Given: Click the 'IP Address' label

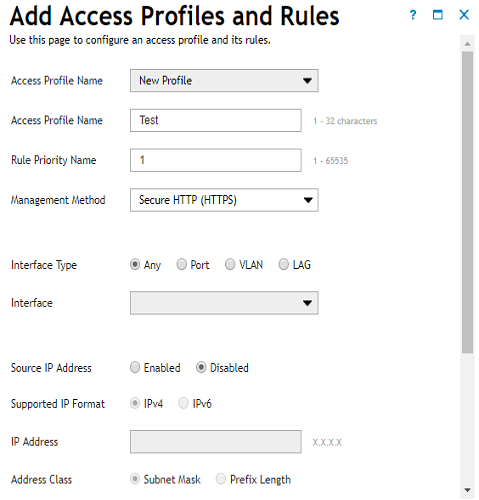Looking at the screenshot, I should click(x=34, y=442).
